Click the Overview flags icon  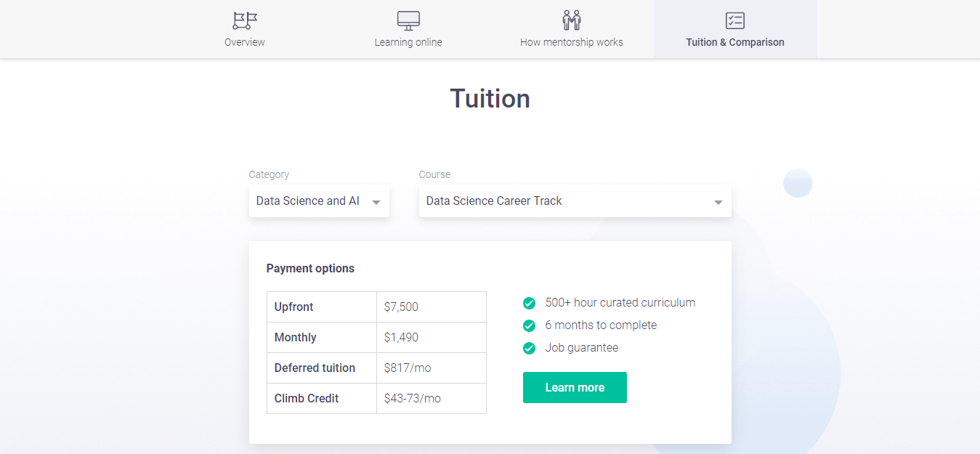245,20
